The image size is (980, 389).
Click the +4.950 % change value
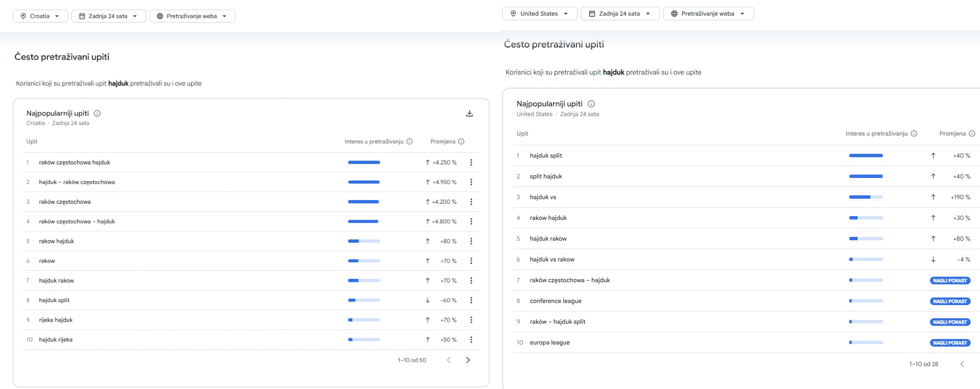444,182
